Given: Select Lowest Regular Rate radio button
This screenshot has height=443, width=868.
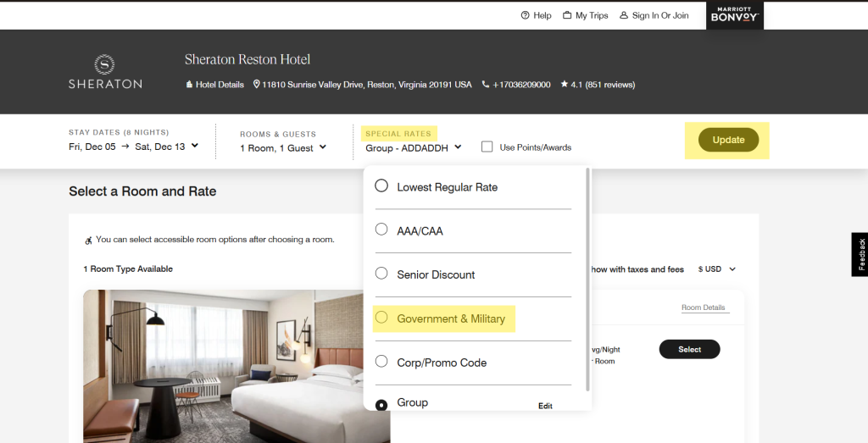Looking at the screenshot, I should (381, 186).
